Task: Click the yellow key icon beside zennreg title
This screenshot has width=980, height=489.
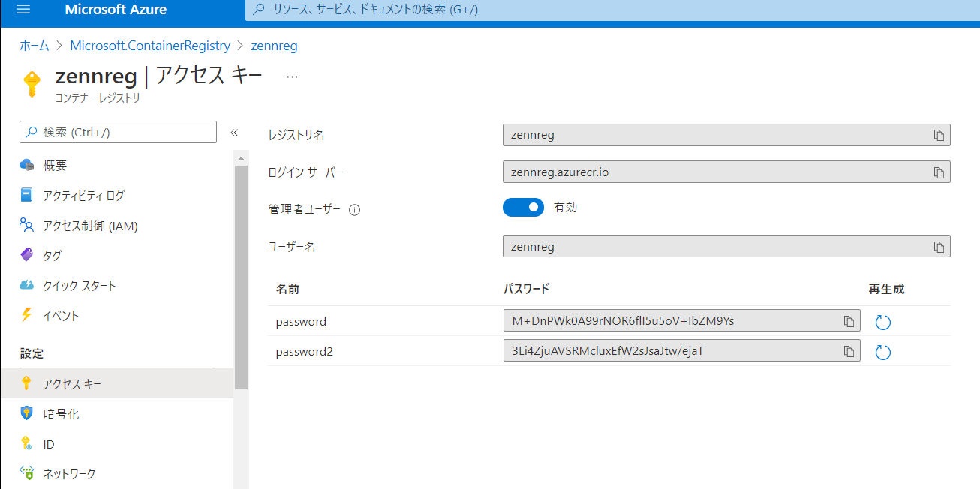Action: (x=31, y=84)
